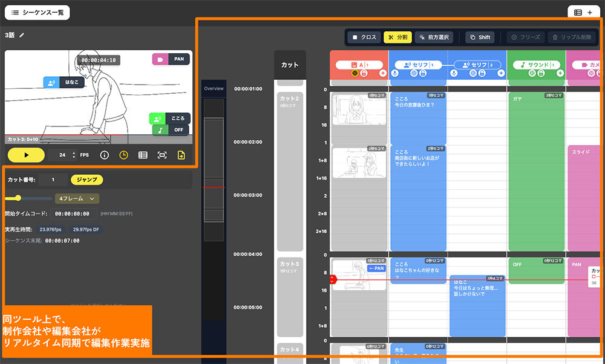Toggle the lock on the サウンド 1 track
The height and width of the screenshot is (364, 605).
(x=541, y=73)
